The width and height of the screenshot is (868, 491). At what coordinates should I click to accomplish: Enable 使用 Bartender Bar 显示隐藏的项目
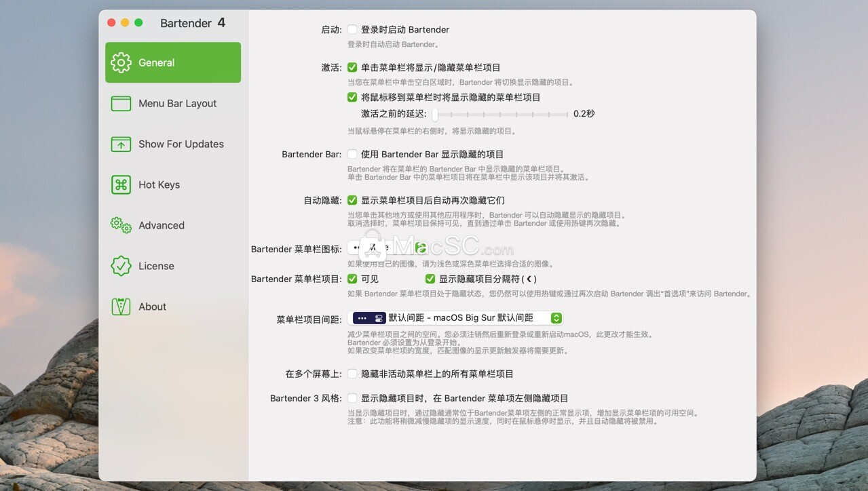point(352,154)
